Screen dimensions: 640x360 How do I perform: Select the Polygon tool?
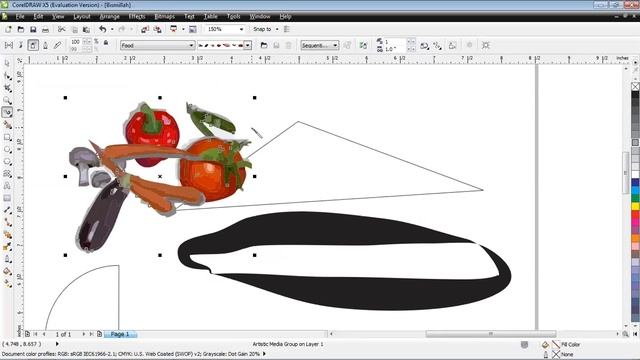[7, 162]
